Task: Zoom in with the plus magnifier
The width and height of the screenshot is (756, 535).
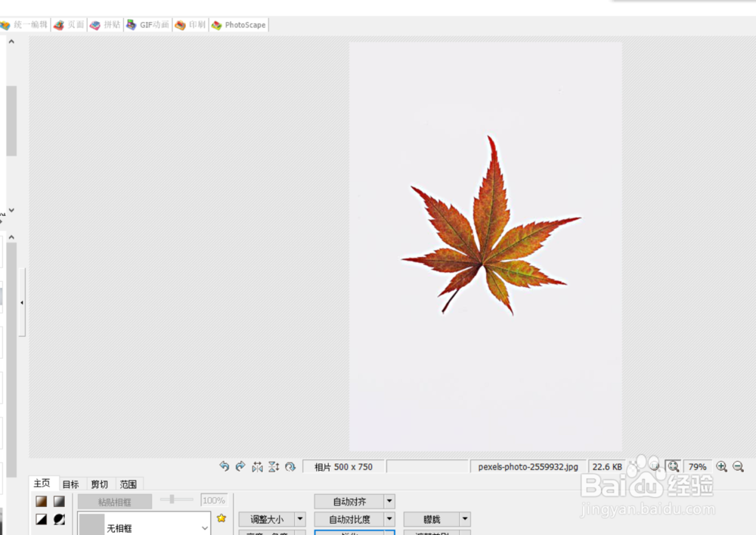Action: pos(721,466)
